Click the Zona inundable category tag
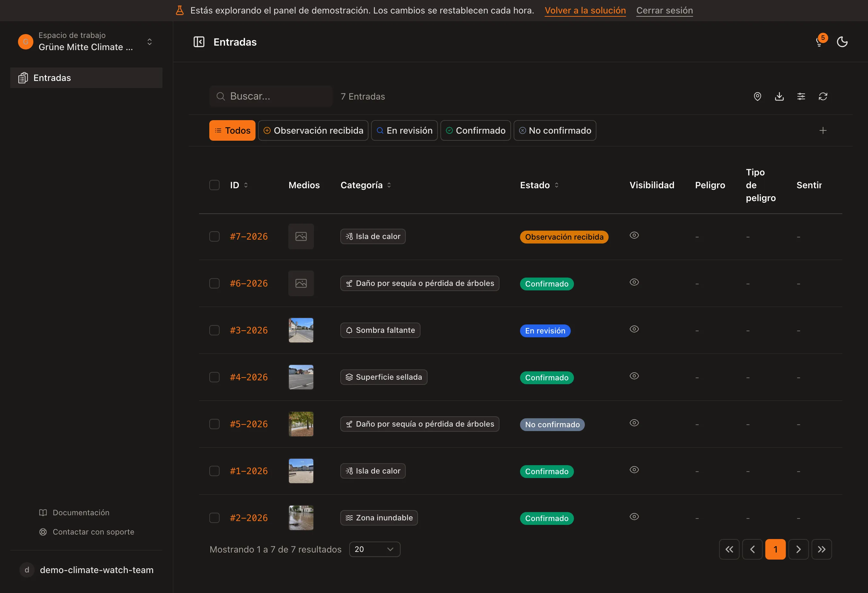 click(x=379, y=518)
